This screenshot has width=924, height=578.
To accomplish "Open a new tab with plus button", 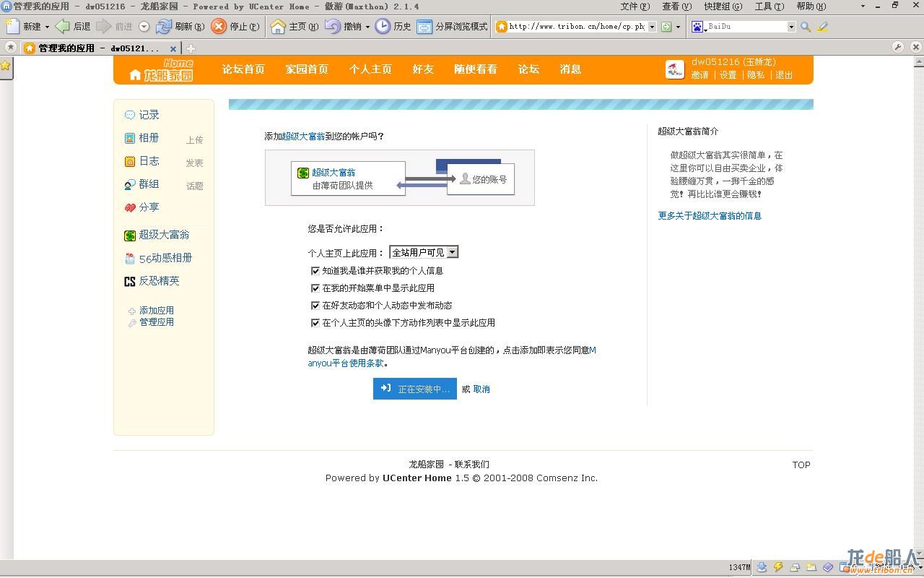I will click(x=191, y=48).
